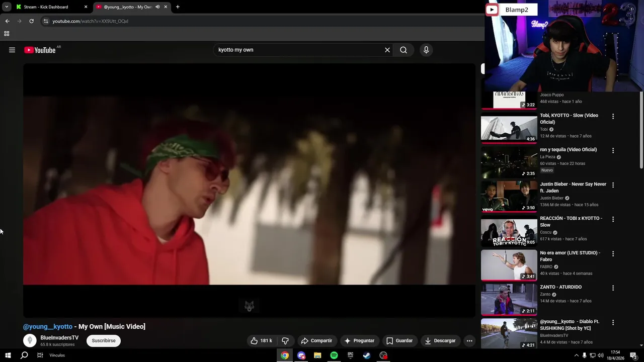Open Windows taskbar search

click(24, 355)
